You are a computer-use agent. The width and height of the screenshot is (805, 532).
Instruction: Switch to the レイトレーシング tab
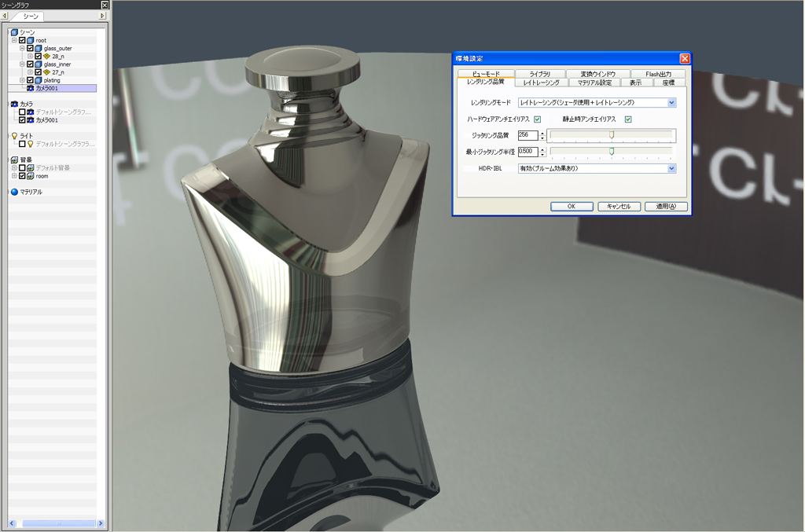tap(541, 83)
